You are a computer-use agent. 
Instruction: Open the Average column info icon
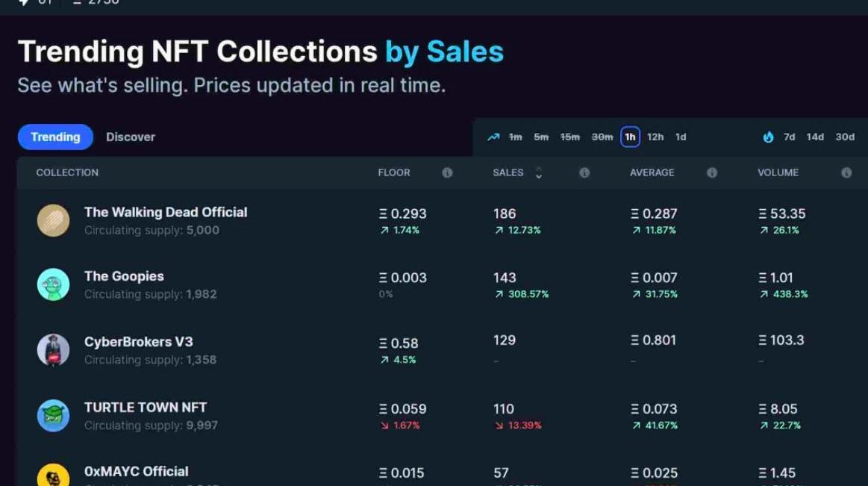pyautogui.click(x=712, y=172)
